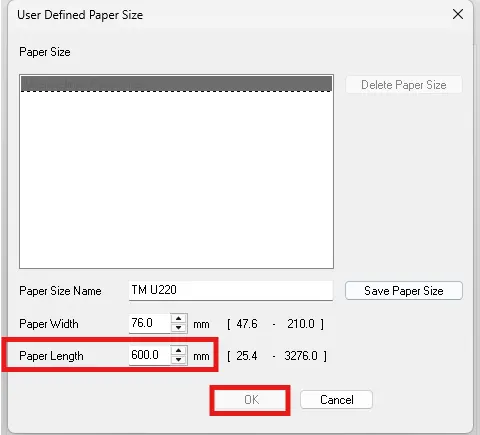This screenshot has height=435, width=480.
Task: Increase Paper Width with up arrow
Action: coord(179,318)
